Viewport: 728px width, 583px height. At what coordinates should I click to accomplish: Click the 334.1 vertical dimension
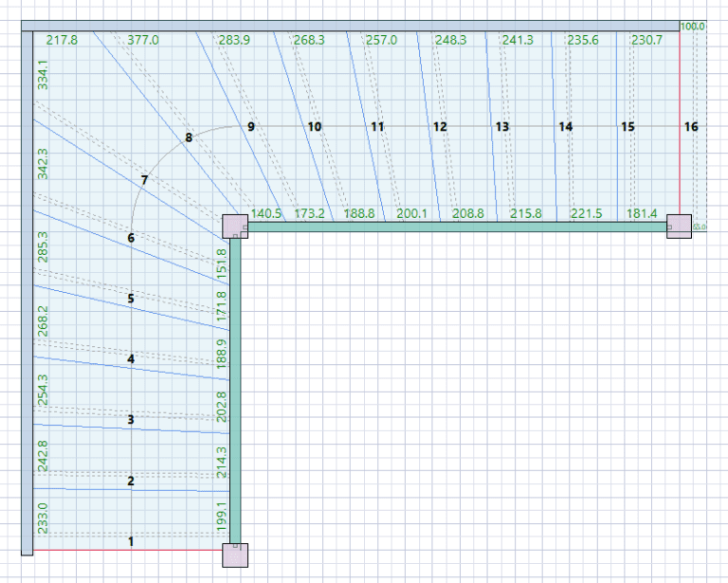click(x=43, y=75)
